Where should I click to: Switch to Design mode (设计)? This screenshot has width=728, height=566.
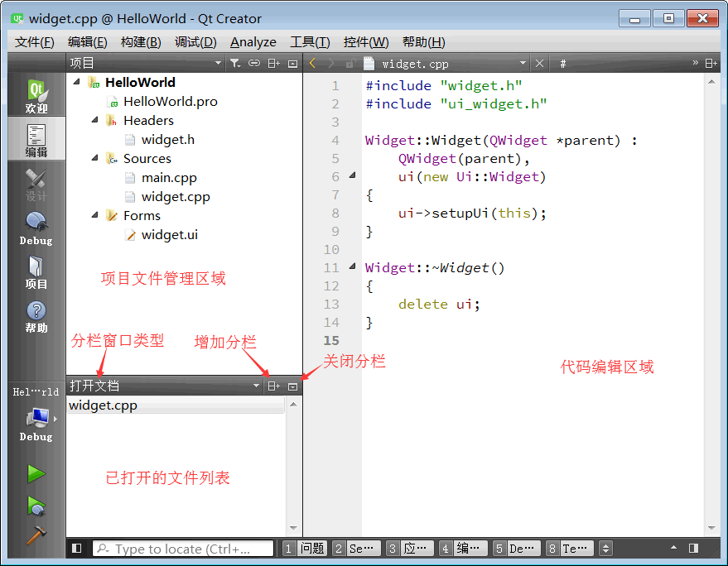36,185
